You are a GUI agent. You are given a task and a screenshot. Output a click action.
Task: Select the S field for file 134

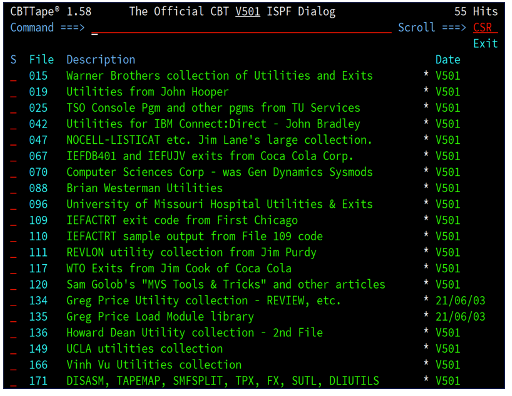tap(13, 300)
